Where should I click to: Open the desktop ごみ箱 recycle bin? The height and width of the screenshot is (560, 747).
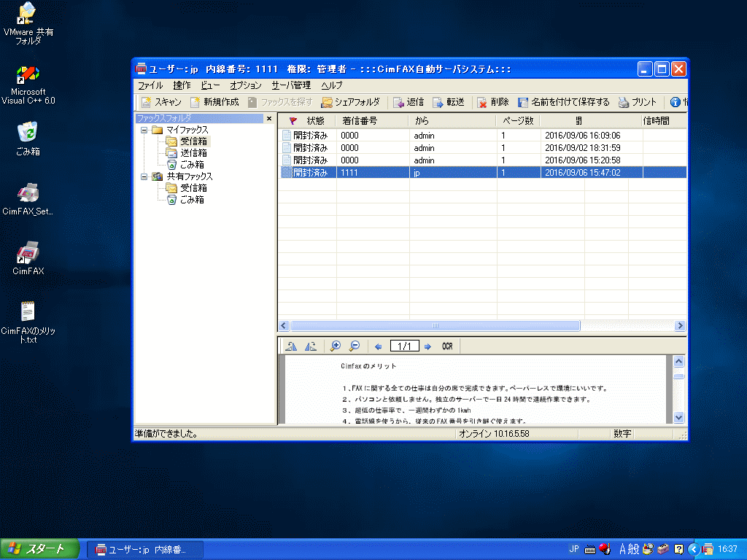[x=28, y=139]
